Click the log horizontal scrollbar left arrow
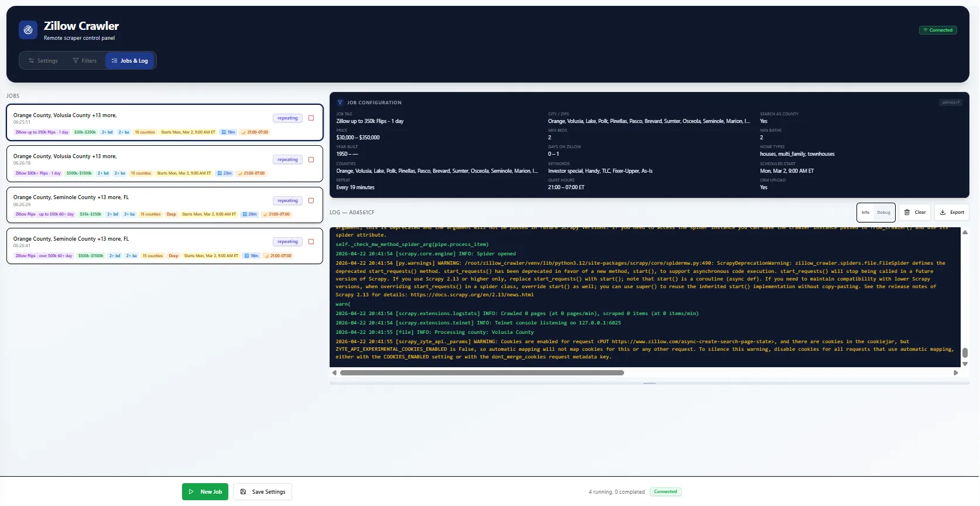Screen dimensions: 980x506 (x=334, y=372)
